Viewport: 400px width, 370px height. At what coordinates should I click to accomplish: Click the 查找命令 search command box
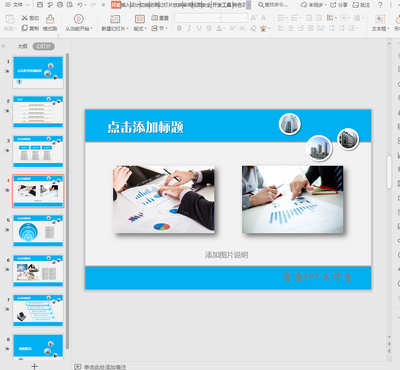(x=273, y=5)
